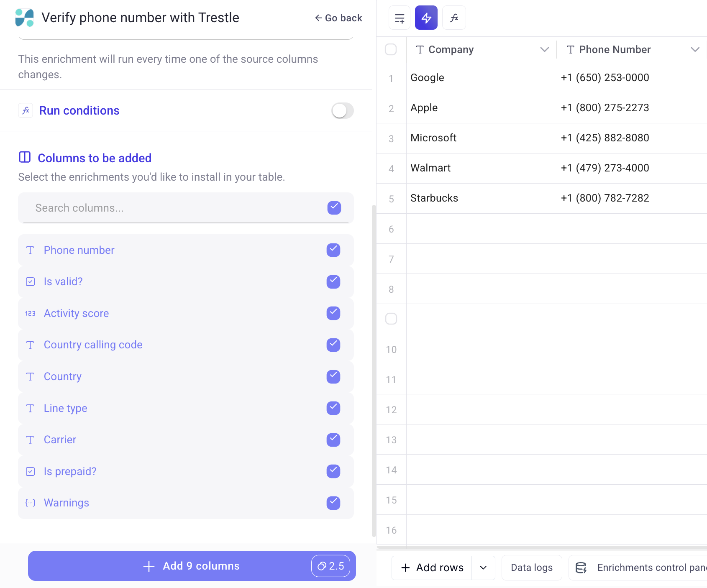Click the Enrichments control panel database icon
Screen dimensions: 707x588
coord(581,568)
